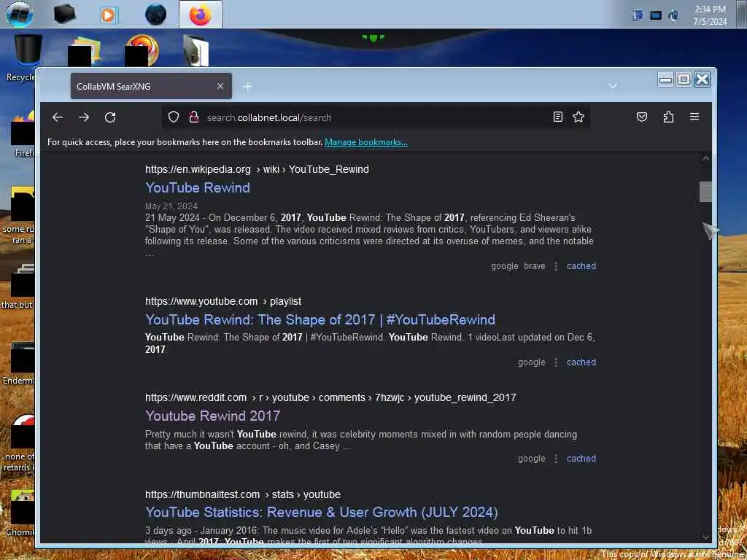The height and width of the screenshot is (560, 747).
Task: Click the May 21, 2024 date text
Action: click(x=171, y=206)
